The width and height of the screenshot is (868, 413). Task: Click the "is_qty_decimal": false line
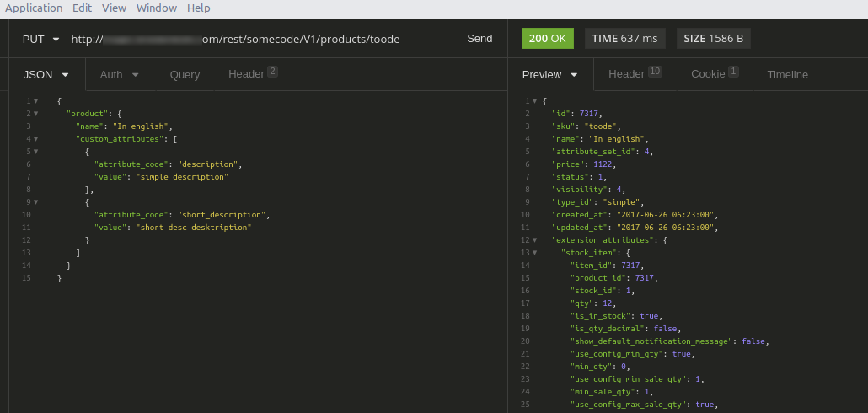pyautogui.click(x=626, y=329)
